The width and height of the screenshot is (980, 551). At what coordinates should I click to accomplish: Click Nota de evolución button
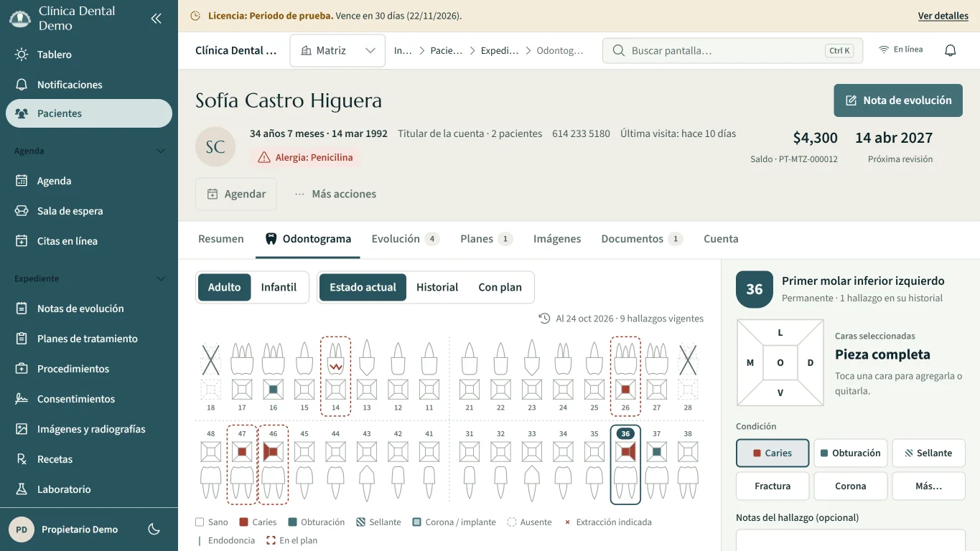click(x=898, y=100)
